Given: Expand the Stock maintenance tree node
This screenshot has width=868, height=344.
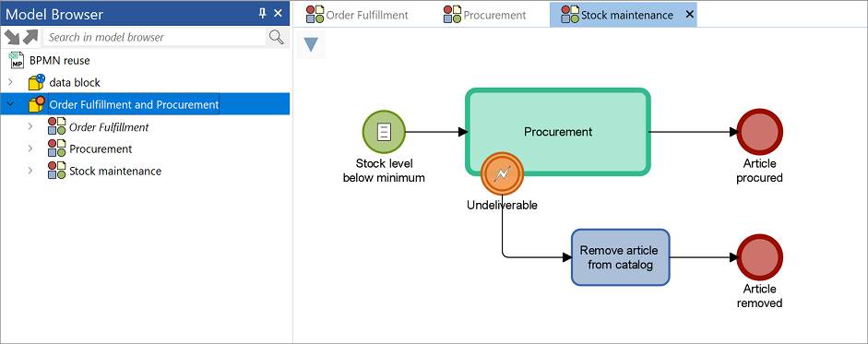Looking at the screenshot, I should coord(30,171).
